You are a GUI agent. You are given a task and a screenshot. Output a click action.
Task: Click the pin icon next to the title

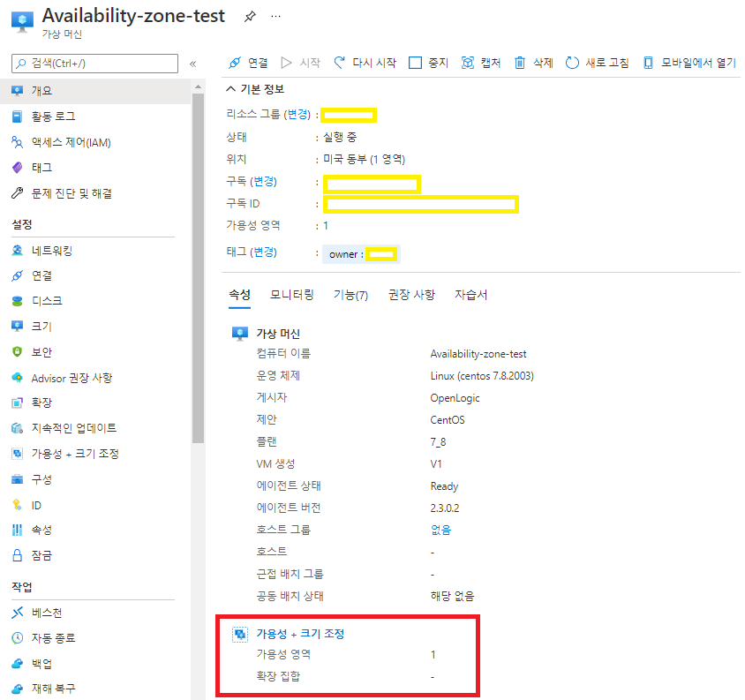(x=250, y=17)
